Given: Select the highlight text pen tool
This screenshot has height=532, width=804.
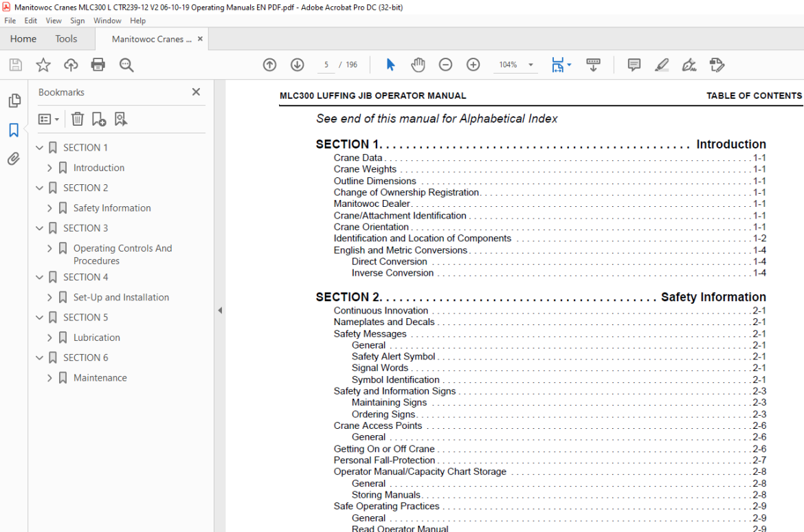Looking at the screenshot, I should 662,65.
